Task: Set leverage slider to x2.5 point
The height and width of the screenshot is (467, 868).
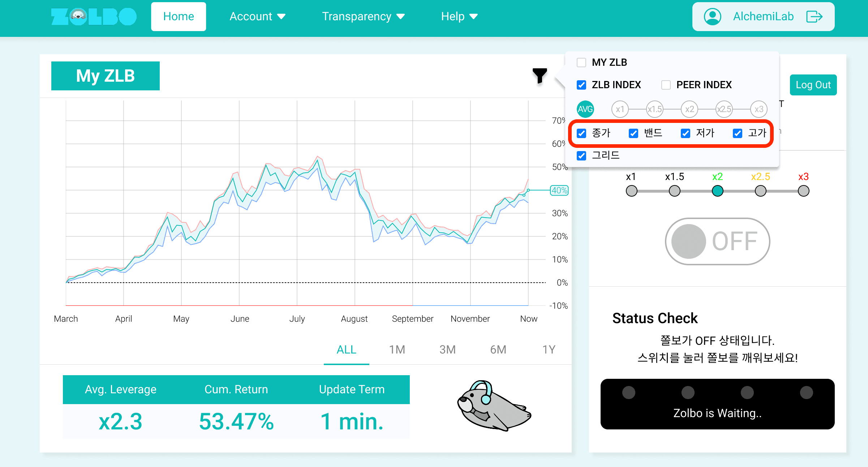Action: pyautogui.click(x=760, y=191)
